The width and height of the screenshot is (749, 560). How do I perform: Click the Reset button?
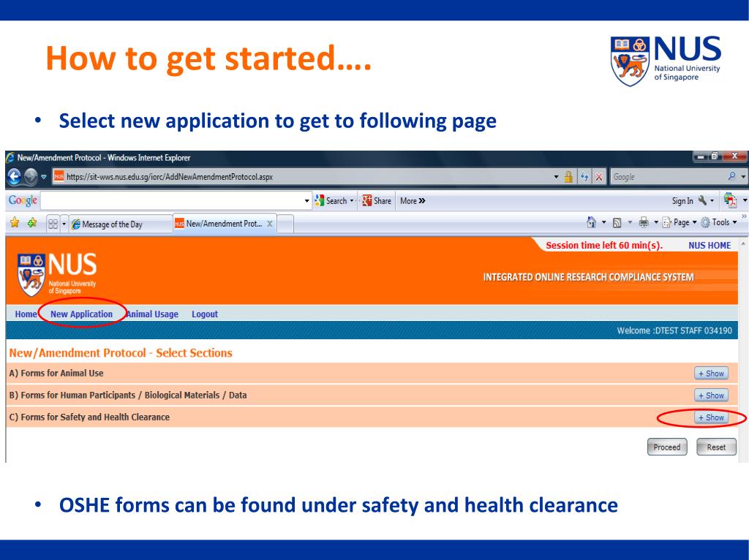pyautogui.click(x=716, y=447)
